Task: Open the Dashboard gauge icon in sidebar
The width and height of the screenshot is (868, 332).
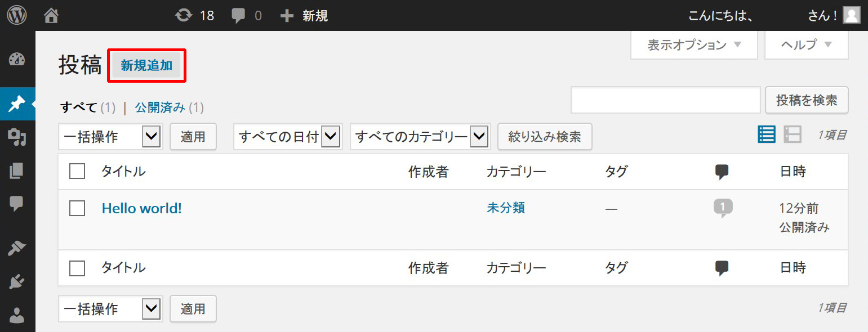Action: 17,59
